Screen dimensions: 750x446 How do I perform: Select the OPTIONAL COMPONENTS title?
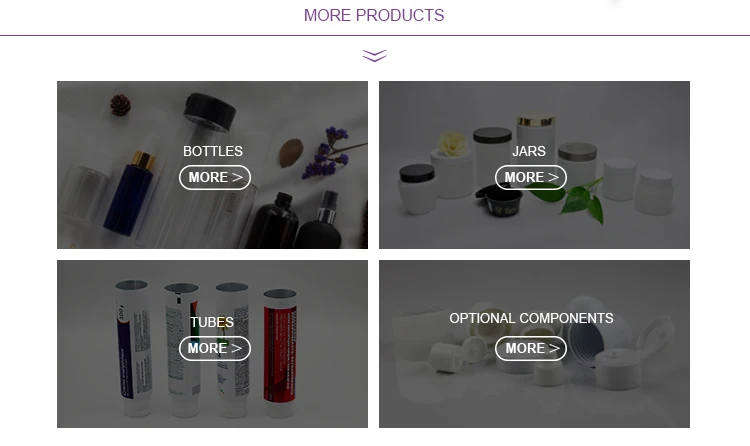click(x=531, y=318)
